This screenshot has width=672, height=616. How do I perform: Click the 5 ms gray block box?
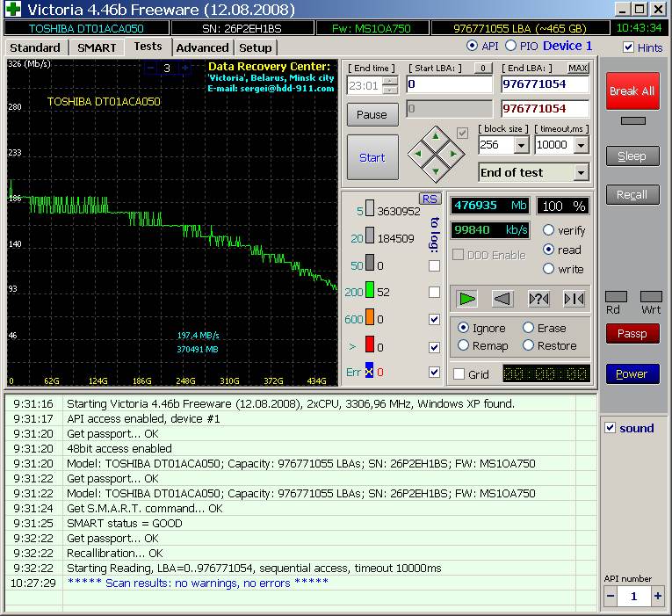coord(370,208)
